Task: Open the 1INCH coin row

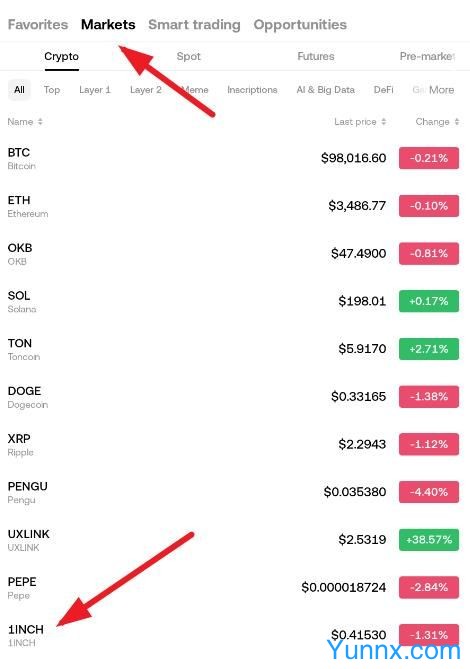Action: tap(233, 635)
